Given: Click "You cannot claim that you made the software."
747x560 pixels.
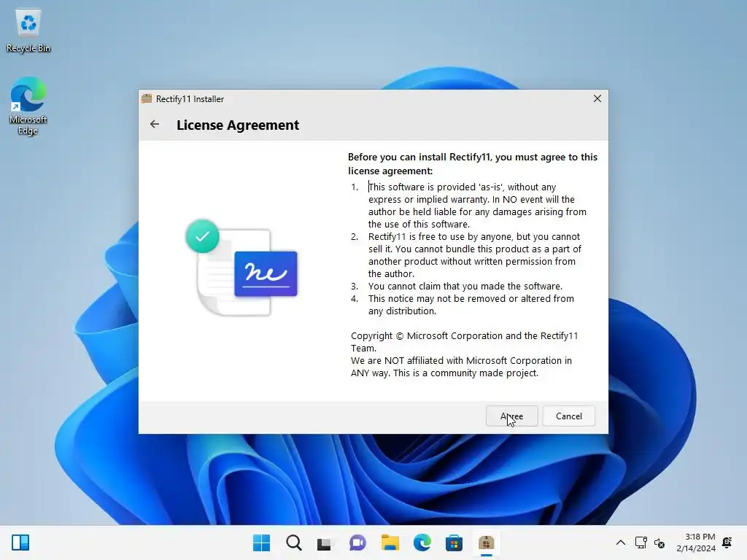Looking at the screenshot, I should tap(465, 286).
